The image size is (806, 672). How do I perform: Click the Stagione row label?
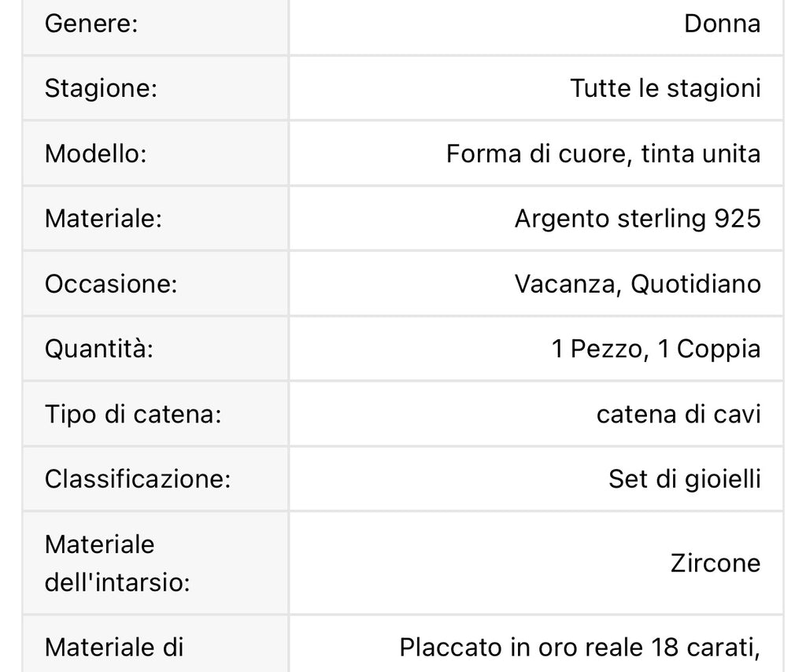[x=101, y=87]
